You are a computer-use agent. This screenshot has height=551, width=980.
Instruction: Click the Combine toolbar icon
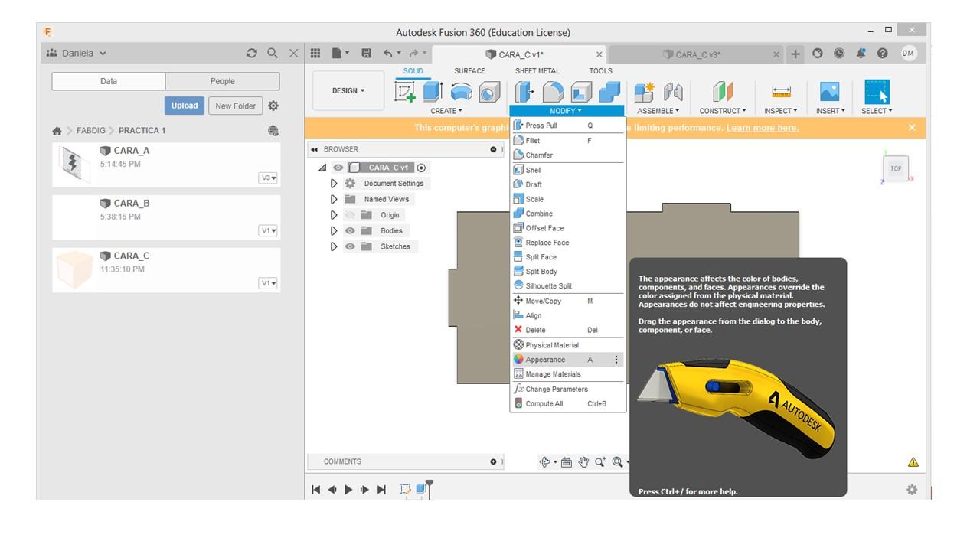[609, 92]
